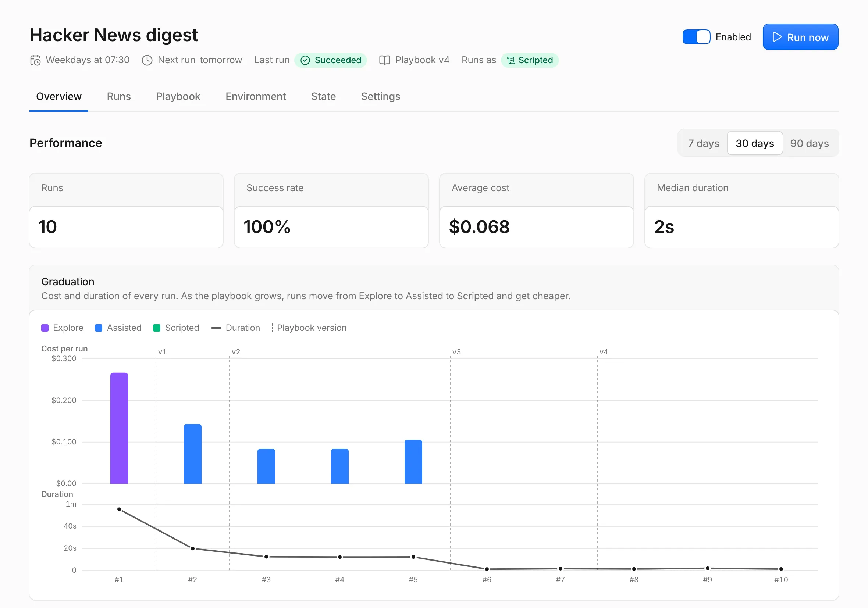The image size is (868, 608).
Task: Click the play icon inside Run now
Action: pyautogui.click(x=777, y=37)
